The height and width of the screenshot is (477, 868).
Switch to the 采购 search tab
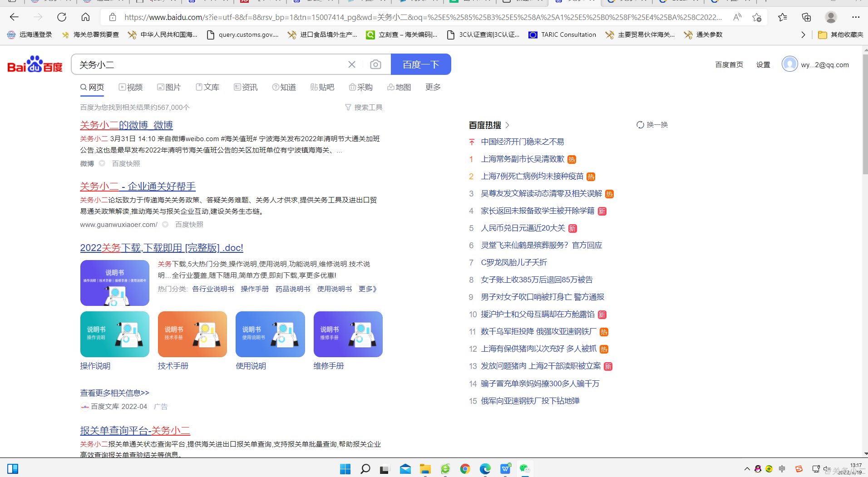pyautogui.click(x=361, y=87)
